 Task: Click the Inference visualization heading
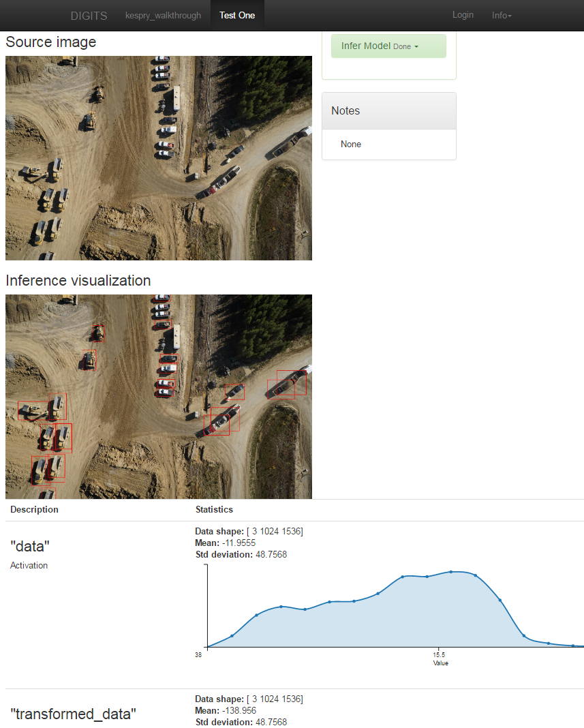point(78,281)
